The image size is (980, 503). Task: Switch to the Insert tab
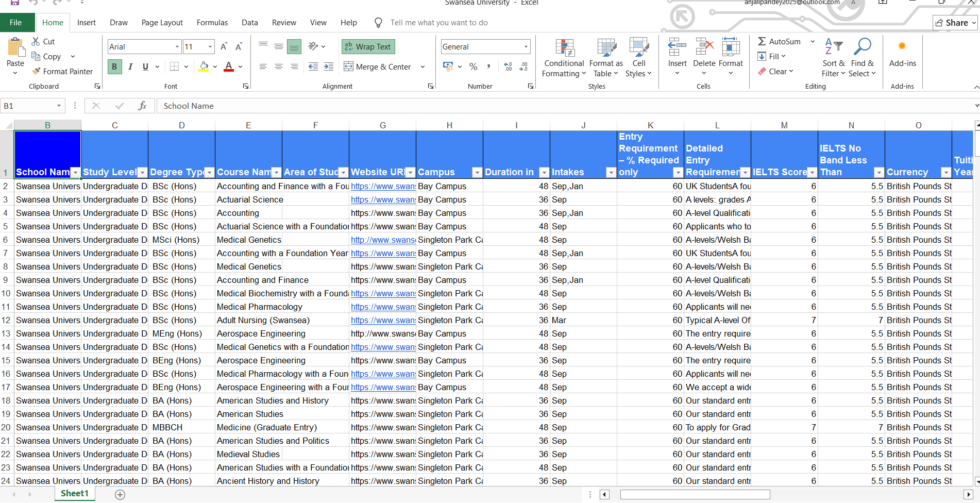(87, 23)
